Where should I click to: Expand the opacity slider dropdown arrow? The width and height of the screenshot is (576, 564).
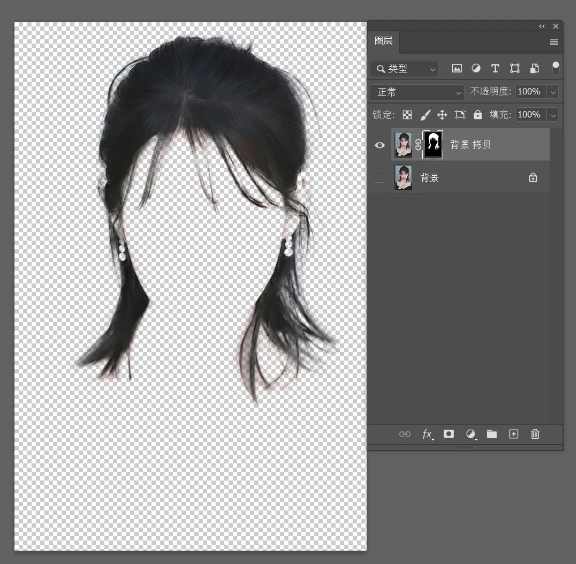pos(553,92)
